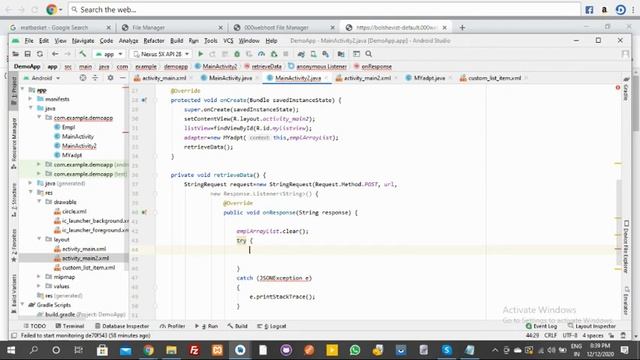
Task: Select MainActivity2 in project tree
Action: [x=79, y=146]
